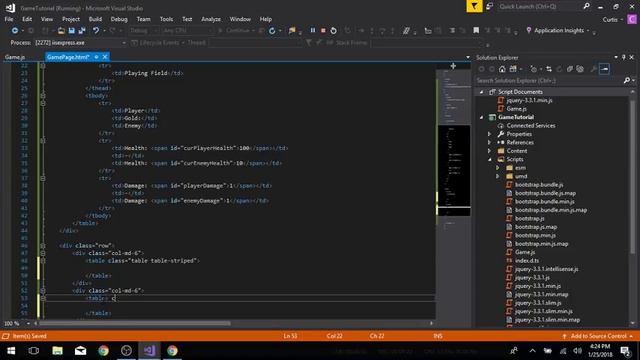Open the Process iisexpress.exe dropdown

(80, 43)
